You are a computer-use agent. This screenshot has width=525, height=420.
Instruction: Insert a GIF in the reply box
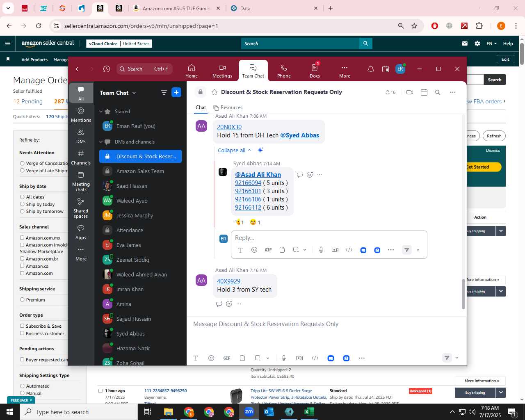click(268, 250)
